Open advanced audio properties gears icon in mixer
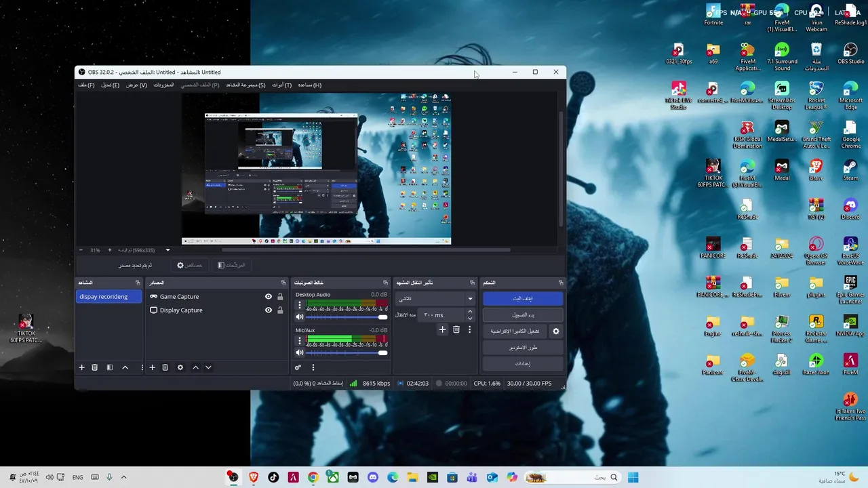This screenshot has height=488, width=868. [298, 367]
